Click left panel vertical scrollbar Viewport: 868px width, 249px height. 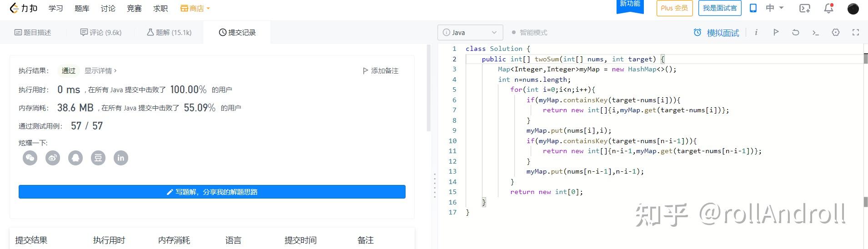[428, 88]
